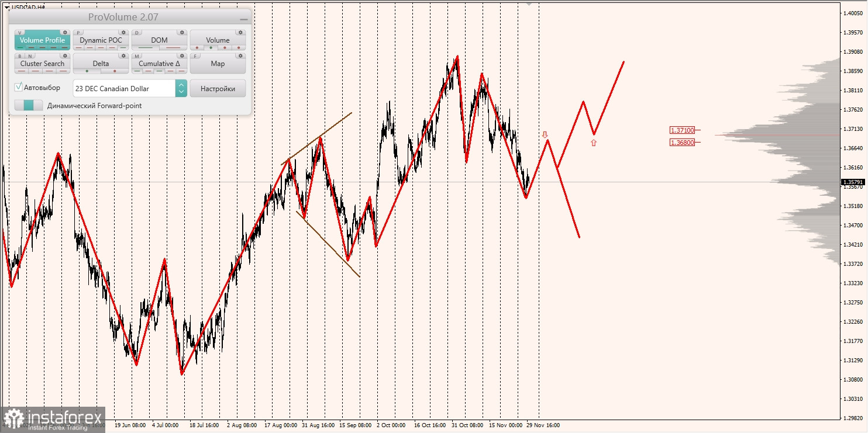Select red-dot segment under Delta
Screen dimensions: 868x433
tap(115, 71)
